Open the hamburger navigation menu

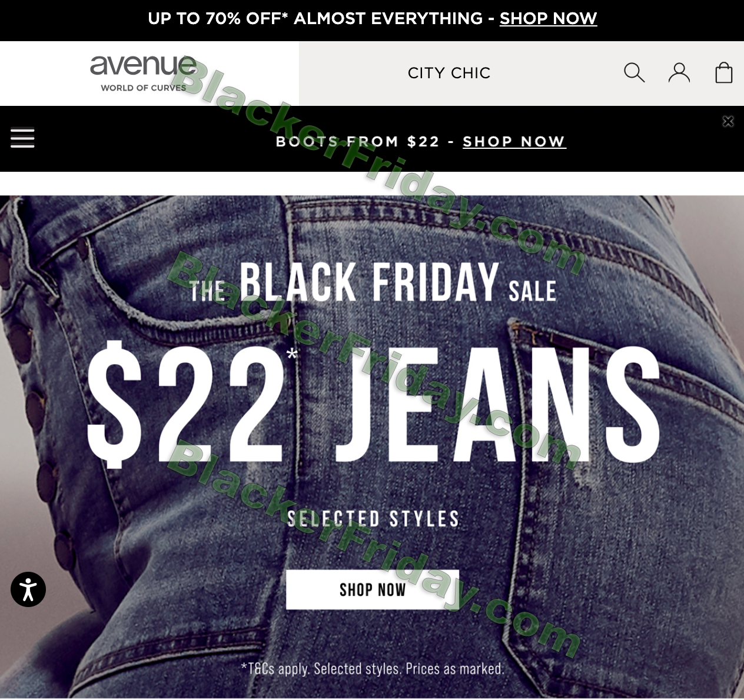[x=22, y=138]
